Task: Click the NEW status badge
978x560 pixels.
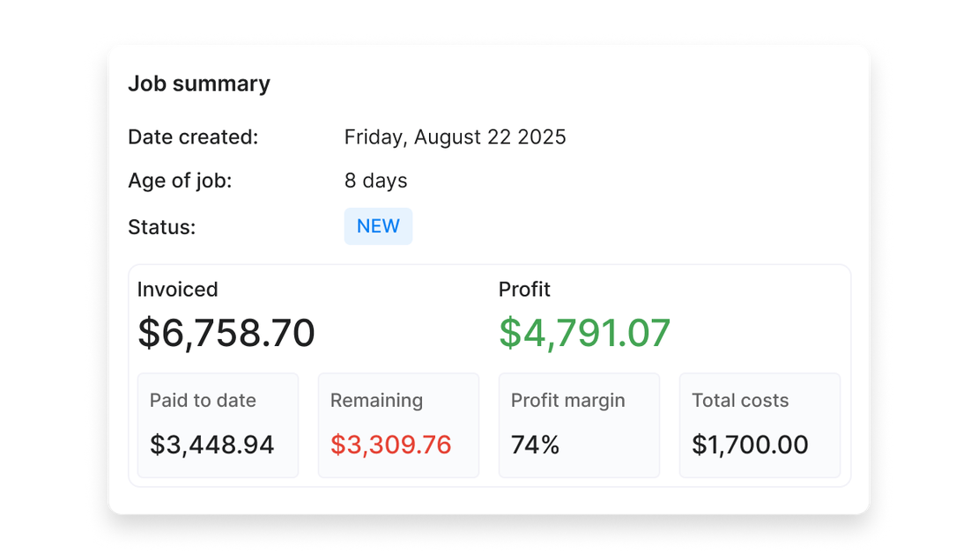Action: (x=378, y=226)
